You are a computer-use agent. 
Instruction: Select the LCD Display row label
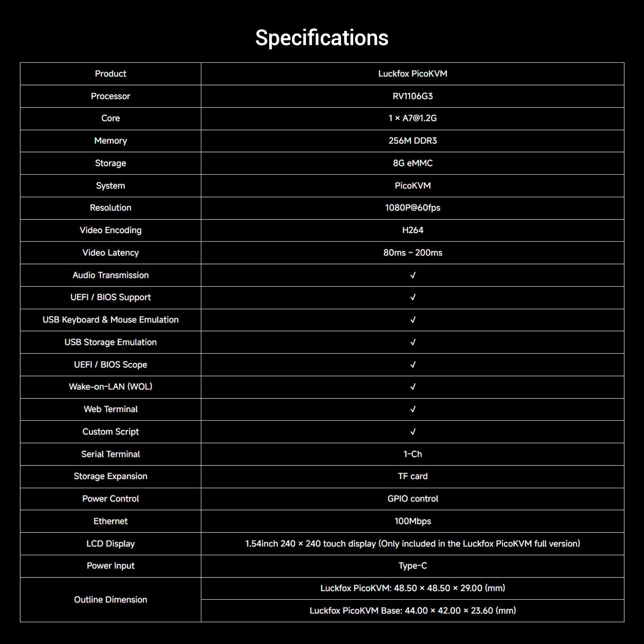click(x=110, y=544)
